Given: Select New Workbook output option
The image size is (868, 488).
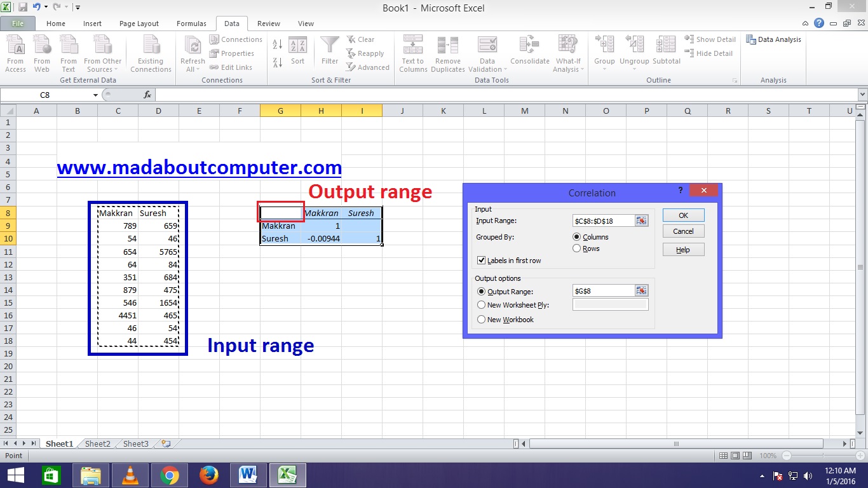Looking at the screenshot, I should coord(481,320).
